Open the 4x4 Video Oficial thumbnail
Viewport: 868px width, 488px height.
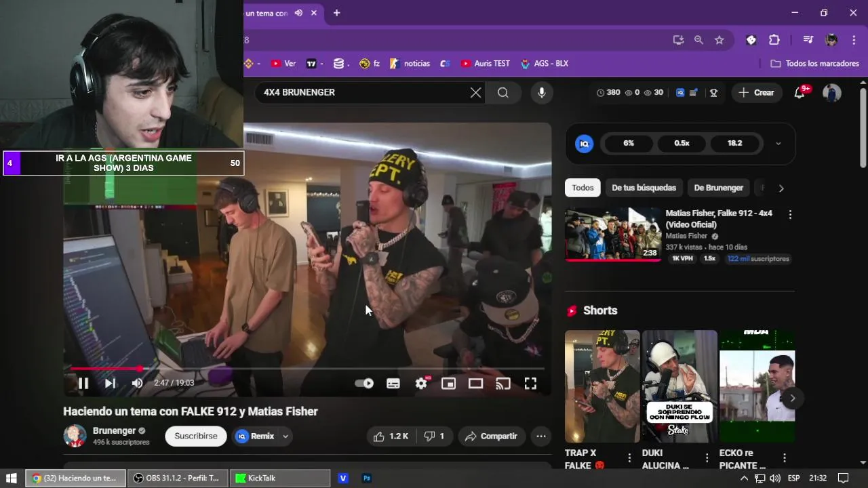613,235
